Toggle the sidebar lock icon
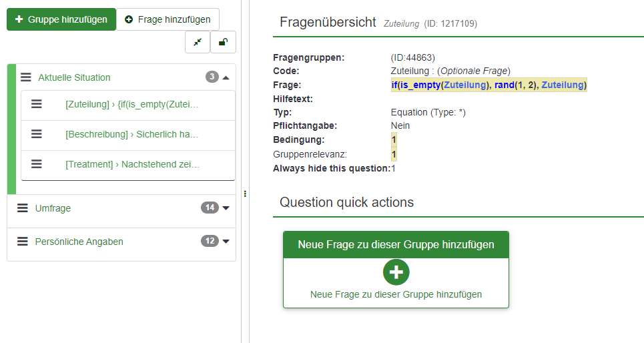The height and width of the screenshot is (343, 644). 223,42
